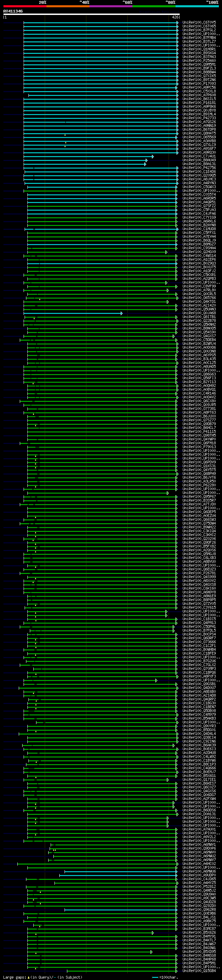Viewport: 222px width, 980px height.
Task: Select hit label UniRef100_A7P608
Action: (x=199, y=95)
